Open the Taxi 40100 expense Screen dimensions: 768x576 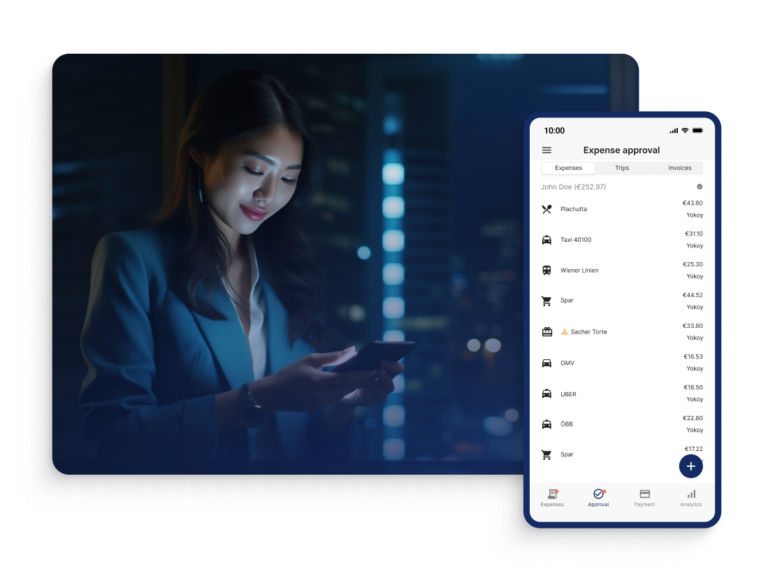point(622,240)
